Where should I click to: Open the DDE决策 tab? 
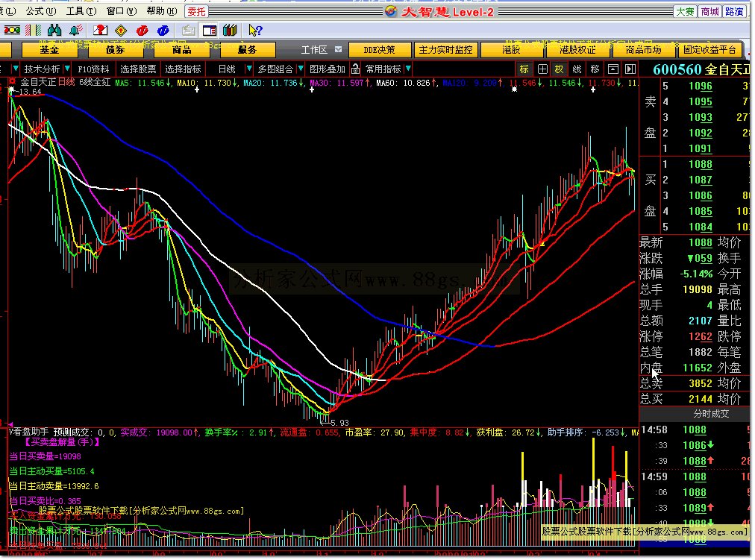(380, 49)
